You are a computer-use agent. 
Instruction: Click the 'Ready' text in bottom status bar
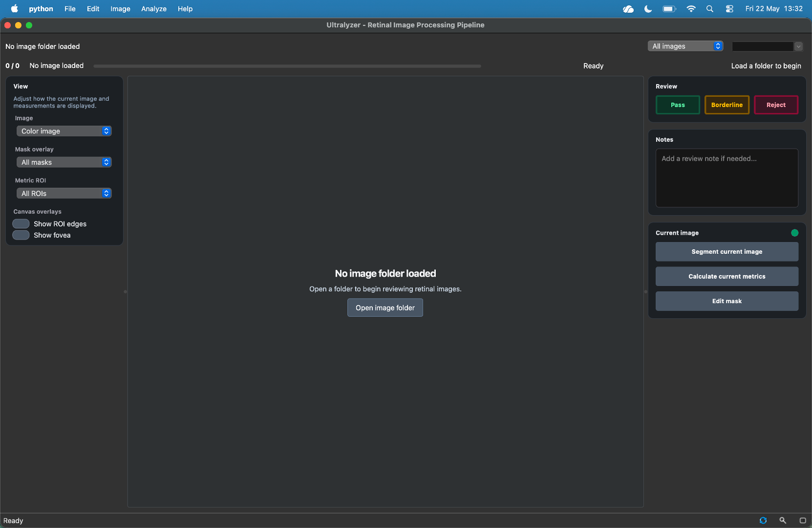pos(13,521)
